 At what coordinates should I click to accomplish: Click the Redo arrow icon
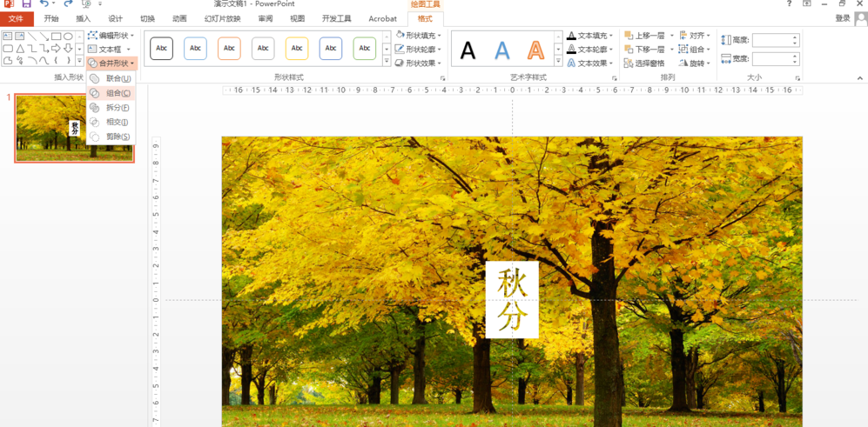coord(68,3)
